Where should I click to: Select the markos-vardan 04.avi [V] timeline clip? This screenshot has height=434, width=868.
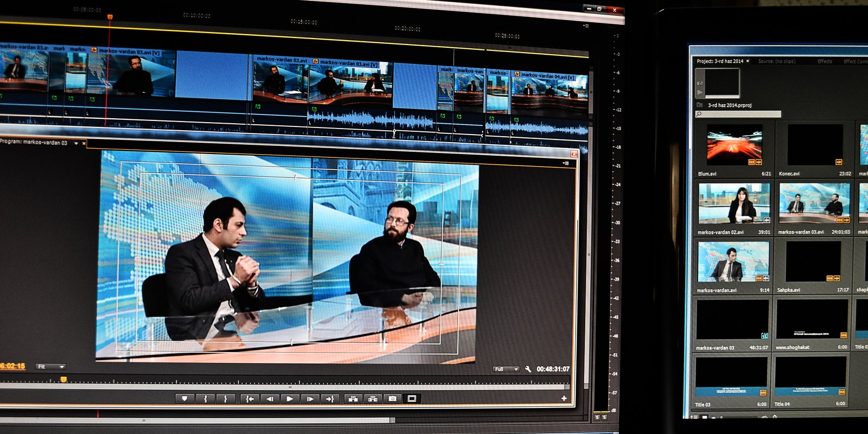pos(550,91)
